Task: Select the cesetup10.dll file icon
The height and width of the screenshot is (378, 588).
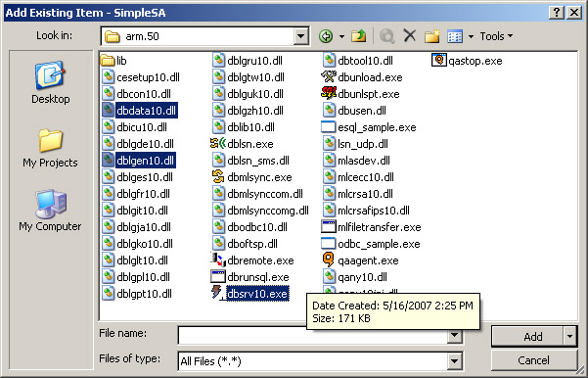Action: point(108,77)
